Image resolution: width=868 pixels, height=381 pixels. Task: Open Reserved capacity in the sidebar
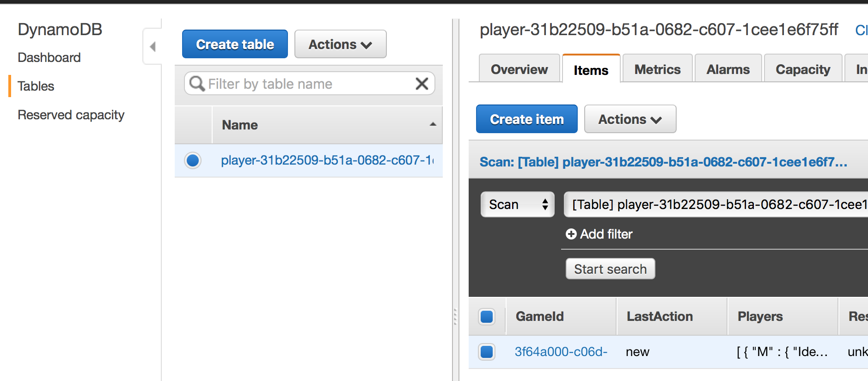point(71,115)
